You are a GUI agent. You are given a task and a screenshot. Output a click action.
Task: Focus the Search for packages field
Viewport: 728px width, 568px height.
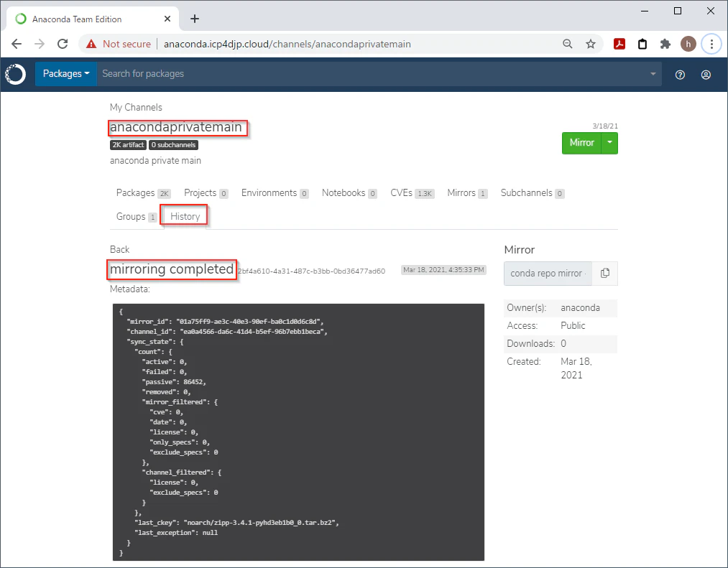[x=372, y=74]
